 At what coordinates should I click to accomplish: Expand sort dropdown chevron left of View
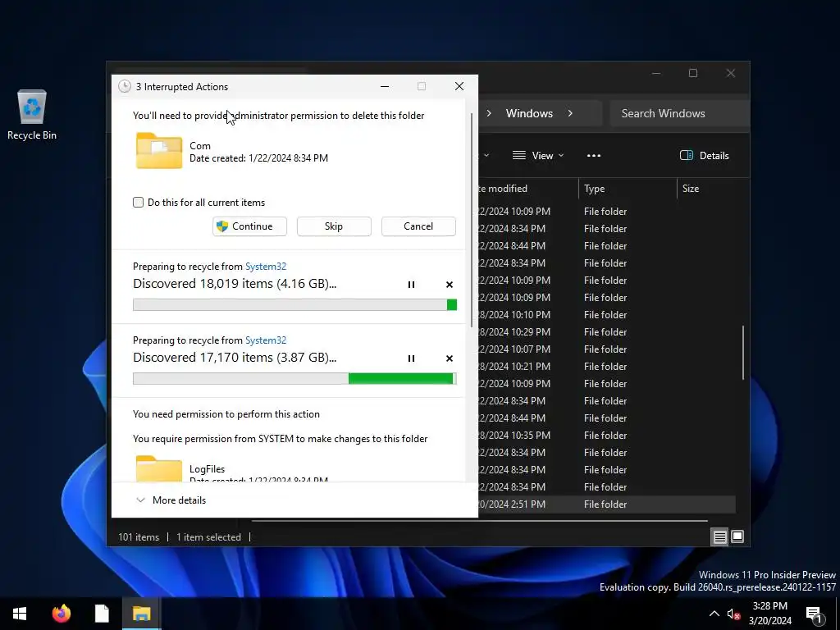(486, 155)
